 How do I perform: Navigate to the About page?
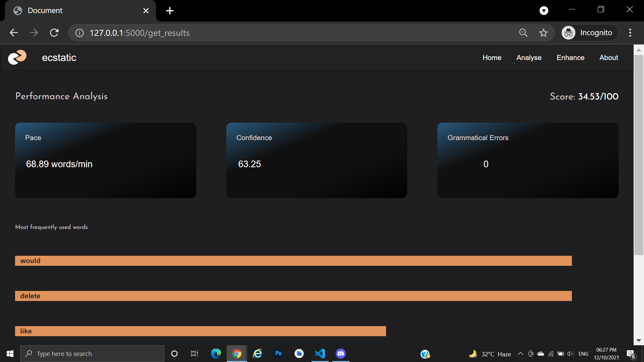click(x=608, y=58)
